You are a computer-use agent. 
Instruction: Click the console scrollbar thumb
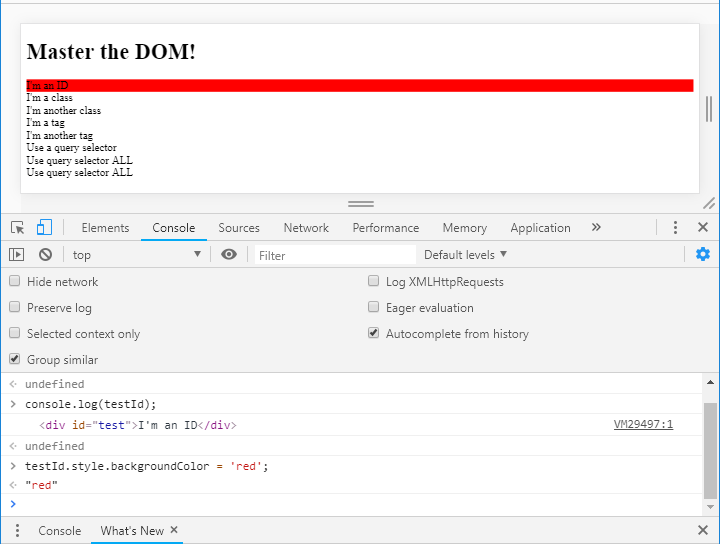point(710,451)
